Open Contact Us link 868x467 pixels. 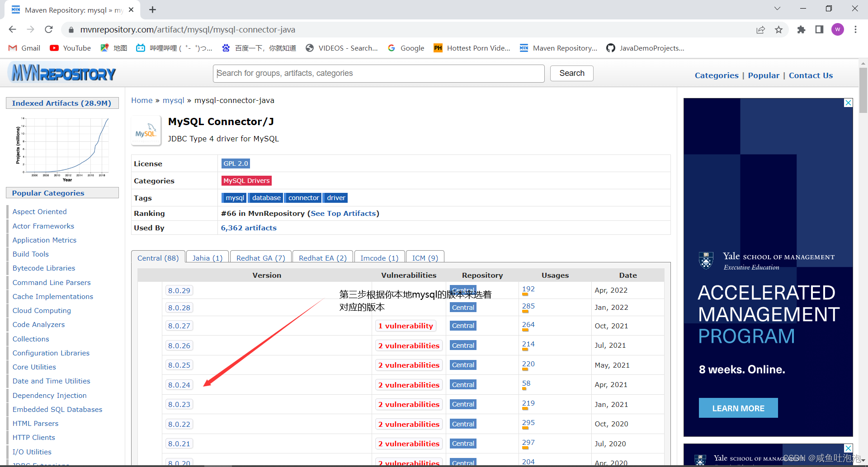click(811, 75)
